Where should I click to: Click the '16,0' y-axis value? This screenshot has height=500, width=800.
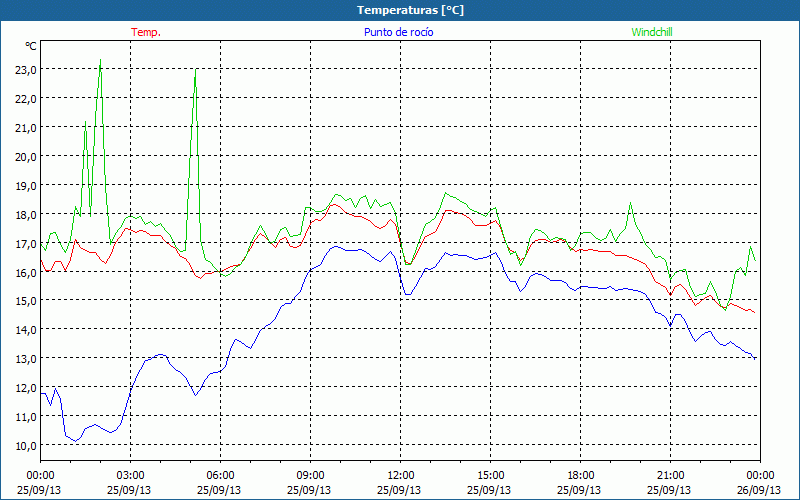[x=26, y=272]
